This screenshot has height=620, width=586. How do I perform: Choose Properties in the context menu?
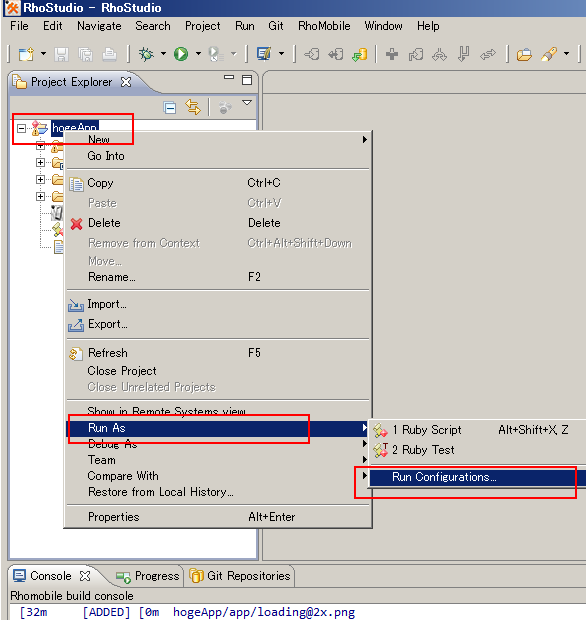pyautogui.click(x=218, y=517)
